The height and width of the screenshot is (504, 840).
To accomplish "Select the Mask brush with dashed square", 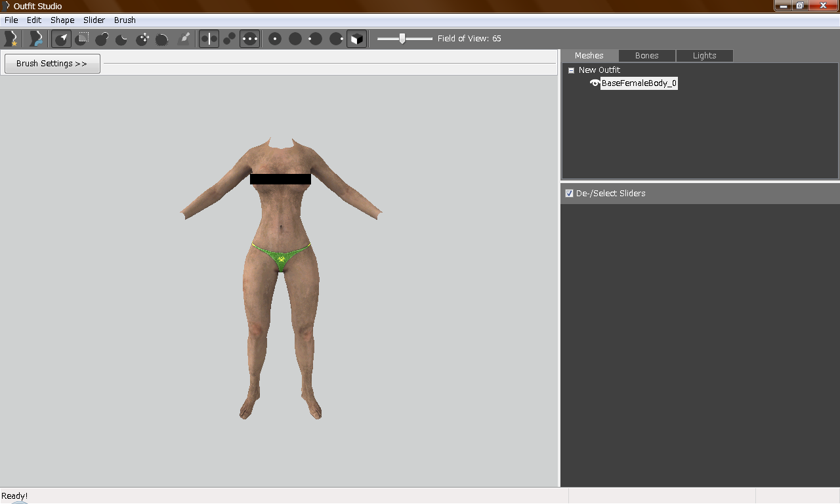I will [82, 39].
